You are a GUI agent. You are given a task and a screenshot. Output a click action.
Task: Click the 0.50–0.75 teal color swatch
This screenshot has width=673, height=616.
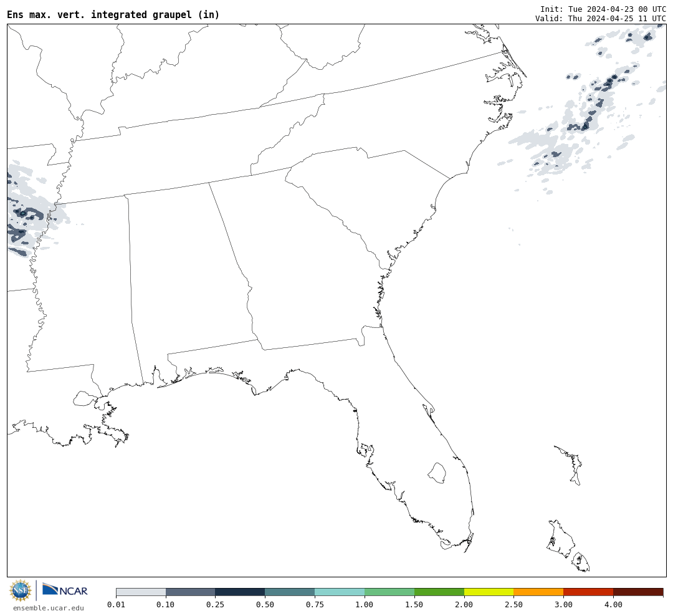(x=290, y=592)
